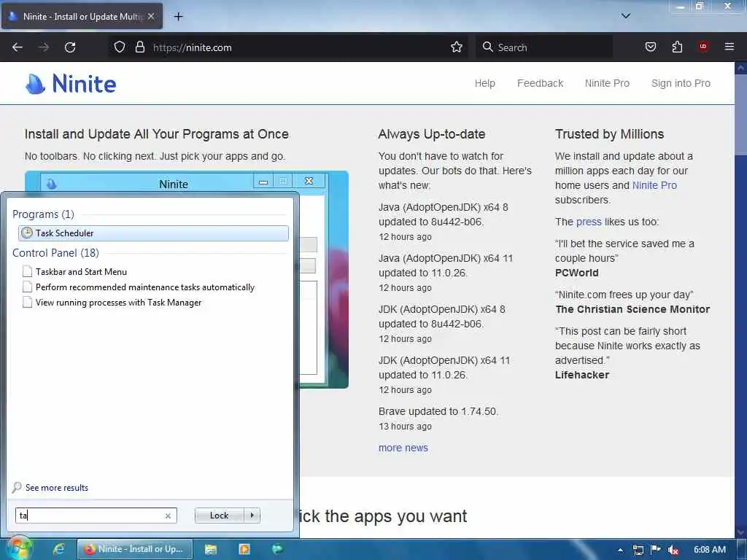Click the Ninite logo in header
The image size is (747, 560).
coord(71,84)
